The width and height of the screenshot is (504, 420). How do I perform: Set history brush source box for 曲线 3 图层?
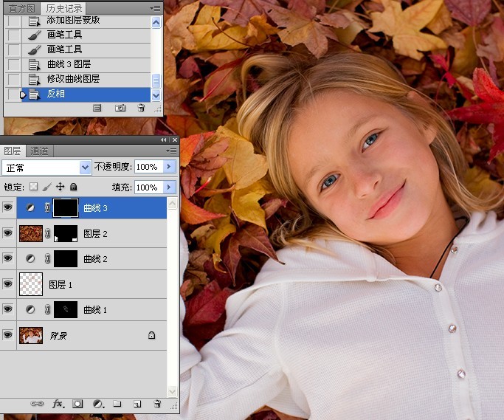coord(13,64)
